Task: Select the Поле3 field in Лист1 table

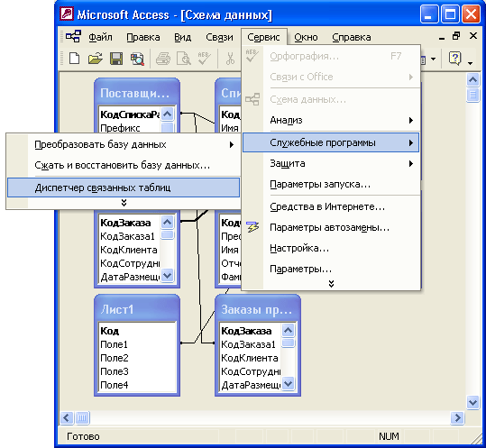Action: coord(114,371)
